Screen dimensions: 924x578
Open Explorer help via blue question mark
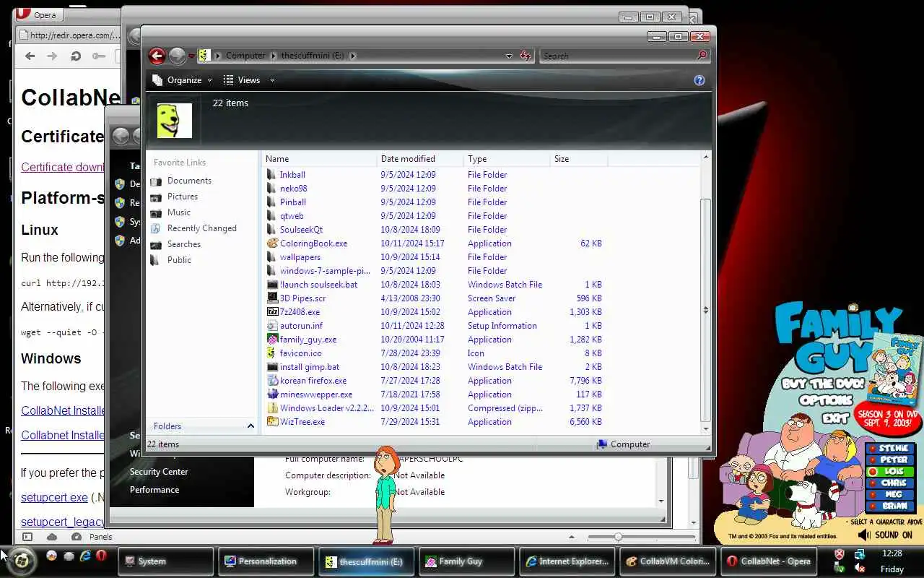[699, 80]
